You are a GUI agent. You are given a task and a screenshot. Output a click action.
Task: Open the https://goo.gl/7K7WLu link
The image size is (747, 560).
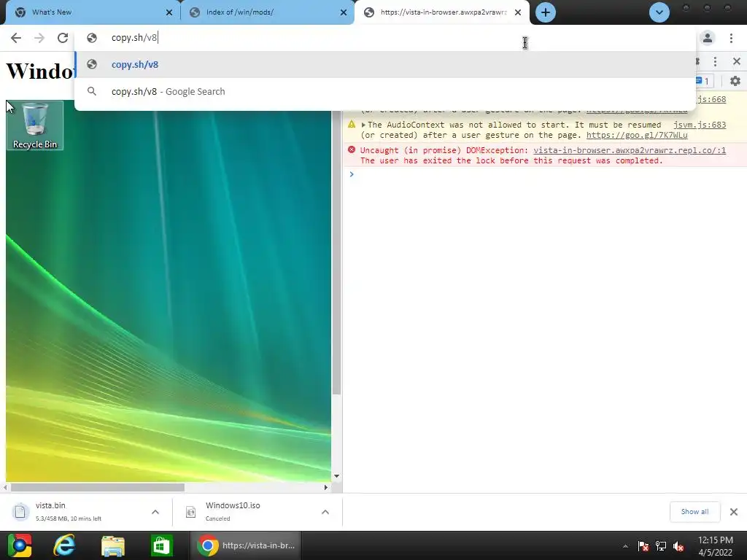[637, 135]
